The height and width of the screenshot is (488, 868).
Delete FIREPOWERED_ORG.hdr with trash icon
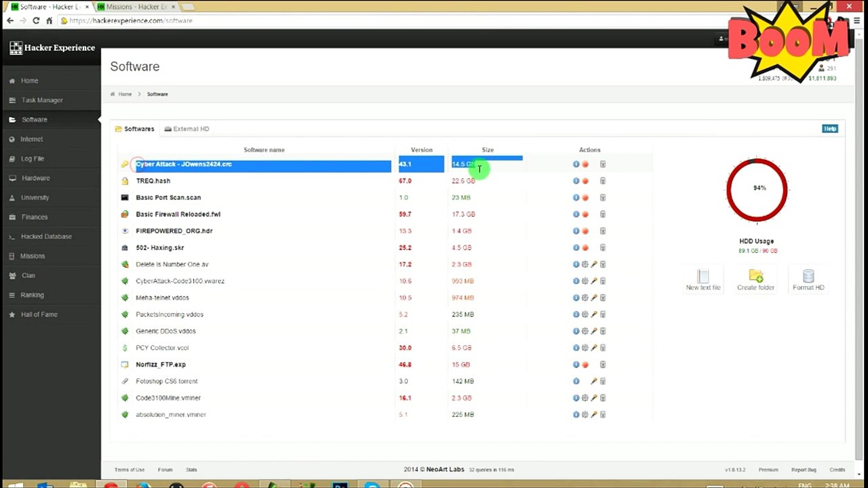pyautogui.click(x=602, y=230)
